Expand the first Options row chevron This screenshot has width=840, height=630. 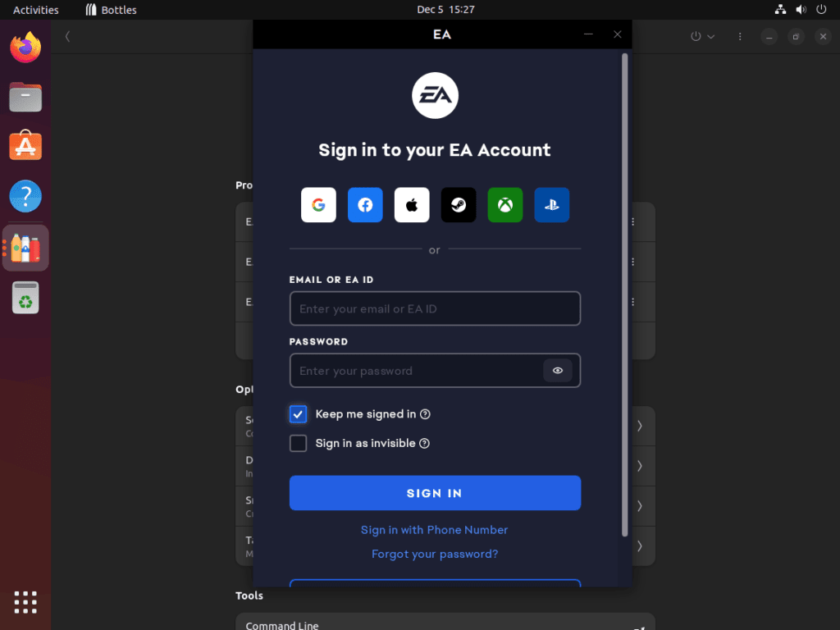640,426
